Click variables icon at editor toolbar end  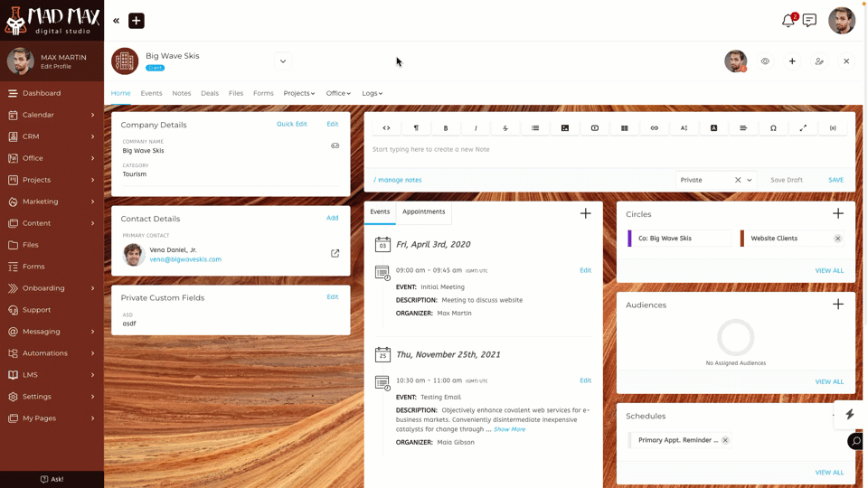click(833, 127)
